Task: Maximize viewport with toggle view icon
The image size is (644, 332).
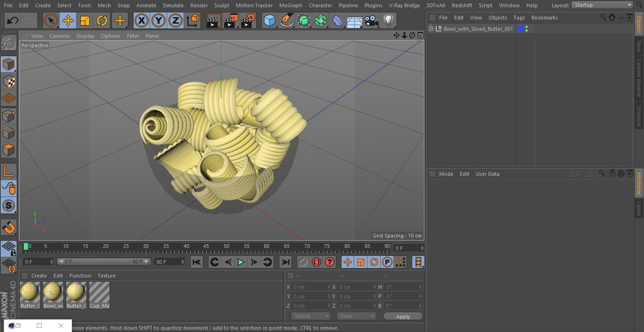Action: [x=421, y=36]
